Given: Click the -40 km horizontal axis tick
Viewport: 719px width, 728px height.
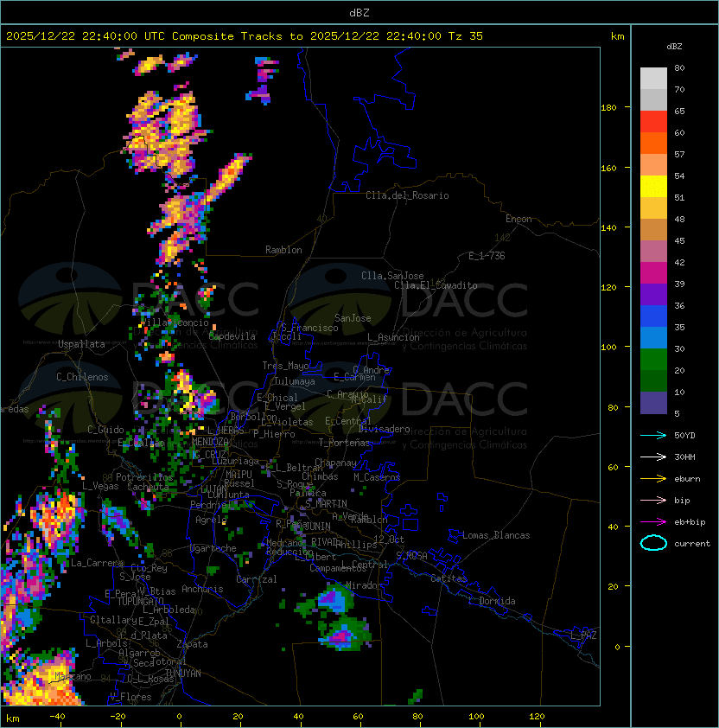Looking at the screenshot, I should [x=57, y=717].
